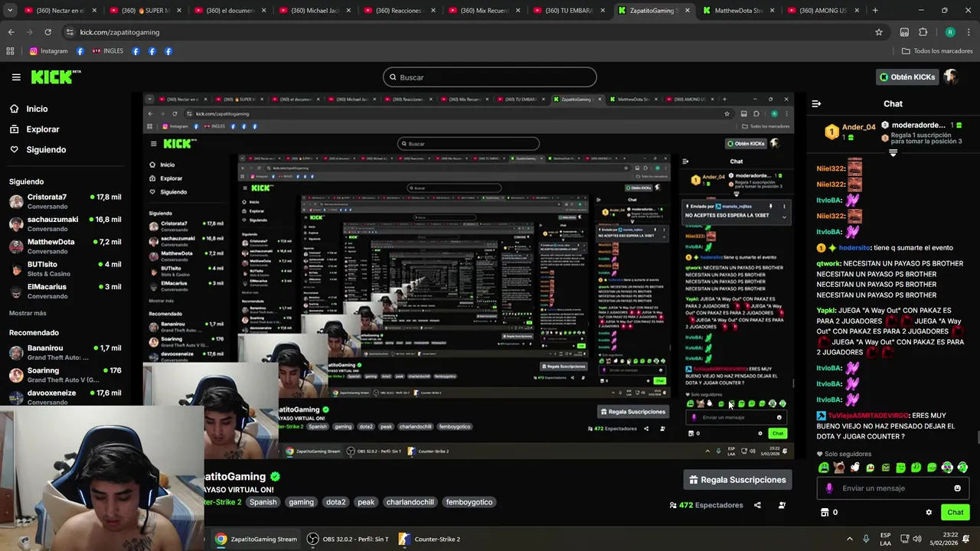Image resolution: width=980 pixels, height=551 pixels.
Task: Open chat settings gear icon
Action: click(929, 513)
